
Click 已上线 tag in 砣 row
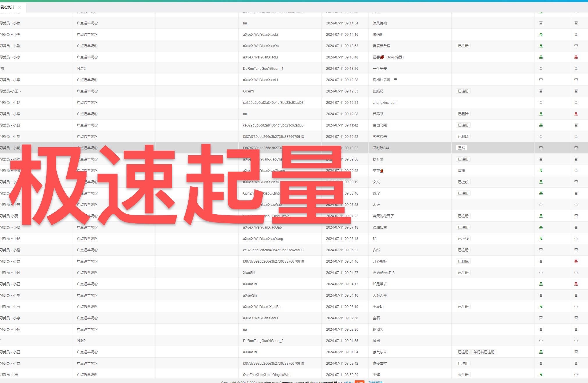point(463,239)
